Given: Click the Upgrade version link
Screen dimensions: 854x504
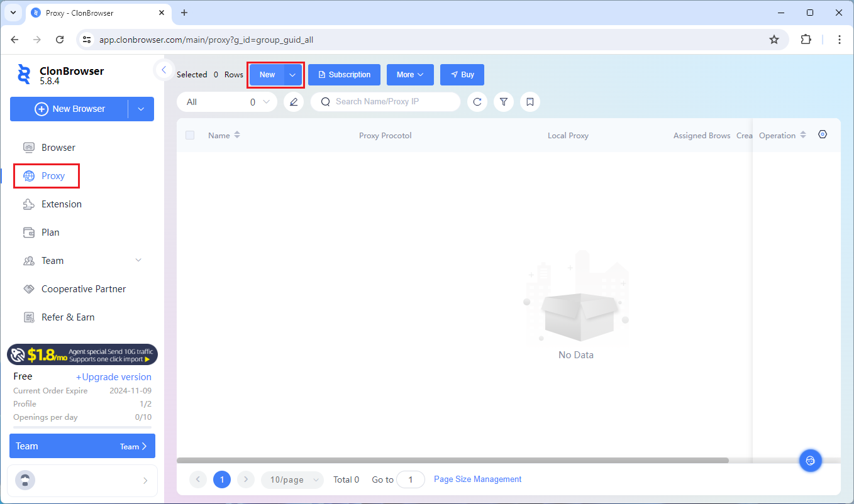Looking at the screenshot, I should tap(114, 377).
